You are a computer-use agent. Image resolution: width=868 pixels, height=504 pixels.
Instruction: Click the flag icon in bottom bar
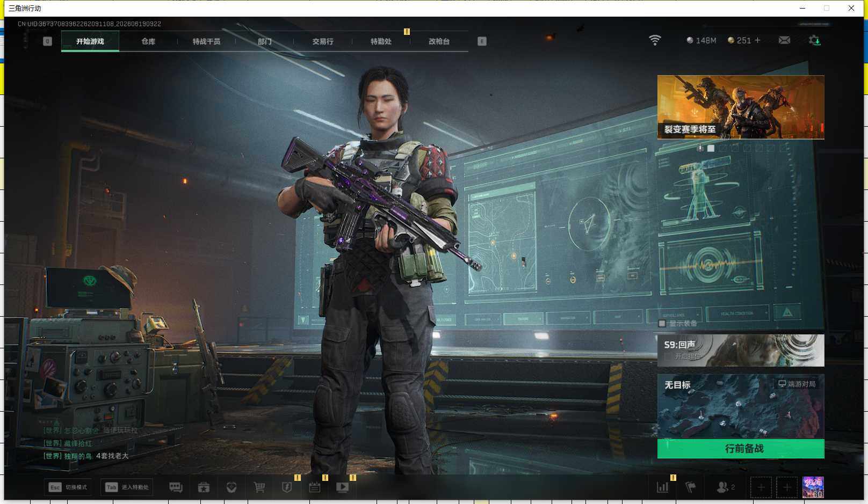691,487
